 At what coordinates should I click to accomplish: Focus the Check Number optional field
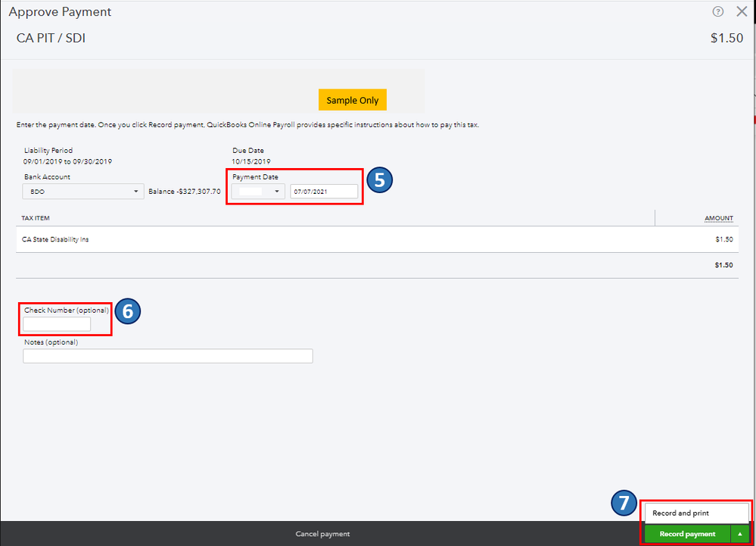[x=57, y=324]
